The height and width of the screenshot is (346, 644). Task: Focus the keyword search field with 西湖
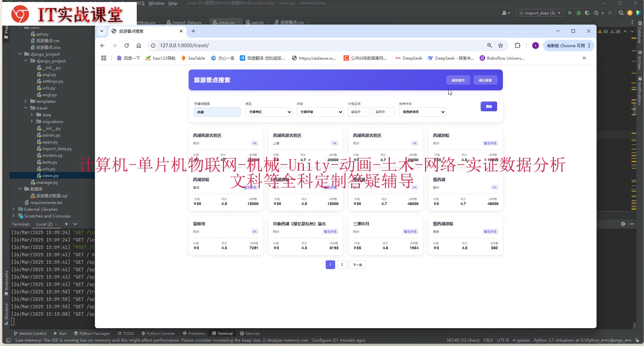click(x=217, y=112)
